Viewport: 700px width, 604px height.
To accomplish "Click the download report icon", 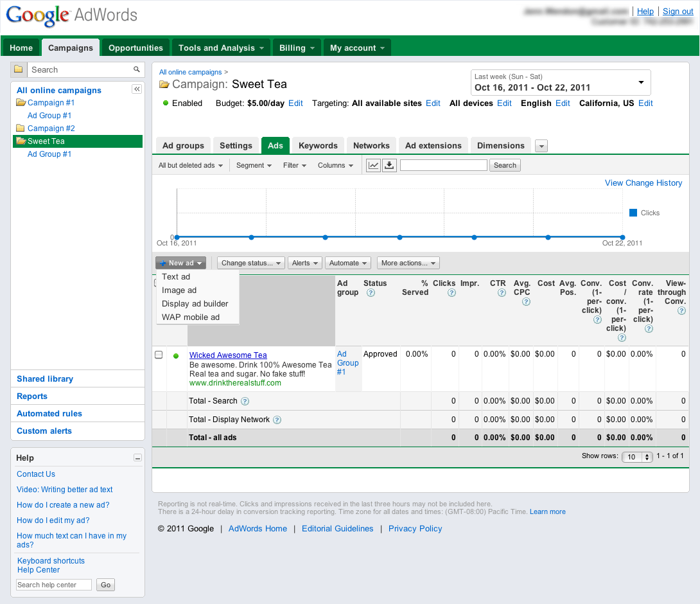I will tap(389, 165).
